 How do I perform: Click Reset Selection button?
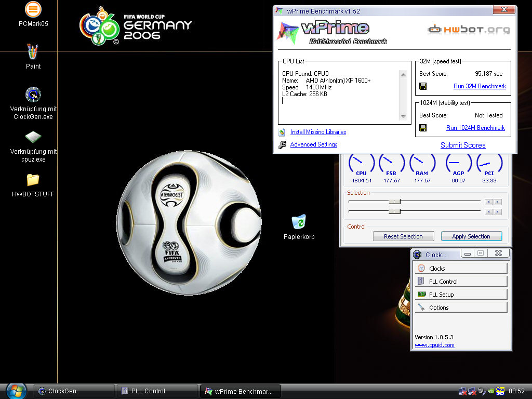click(403, 236)
